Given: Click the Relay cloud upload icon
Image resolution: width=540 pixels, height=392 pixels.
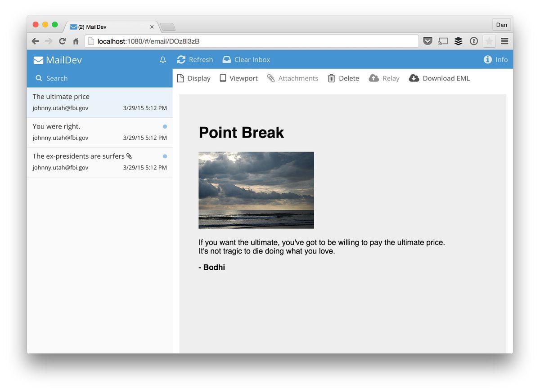Looking at the screenshot, I should pyautogui.click(x=373, y=78).
